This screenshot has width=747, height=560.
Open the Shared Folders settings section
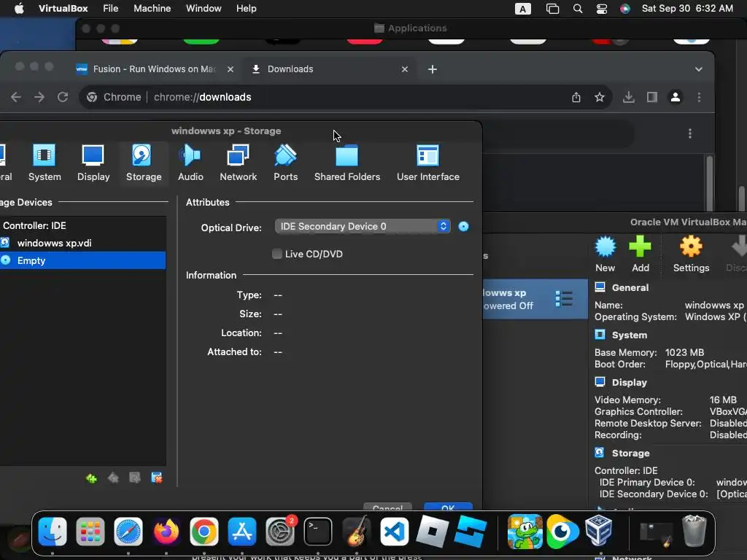pos(347,163)
